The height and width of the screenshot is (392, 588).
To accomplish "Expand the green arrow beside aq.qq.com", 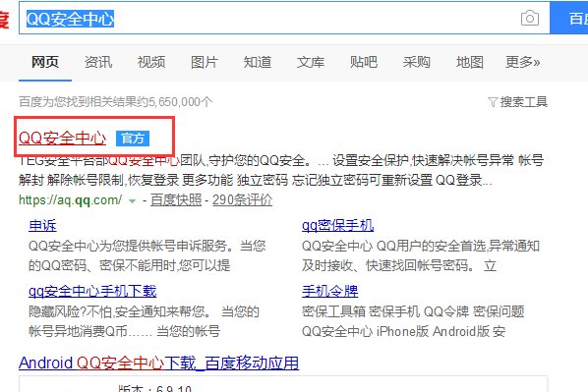I will pyautogui.click(x=132, y=200).
